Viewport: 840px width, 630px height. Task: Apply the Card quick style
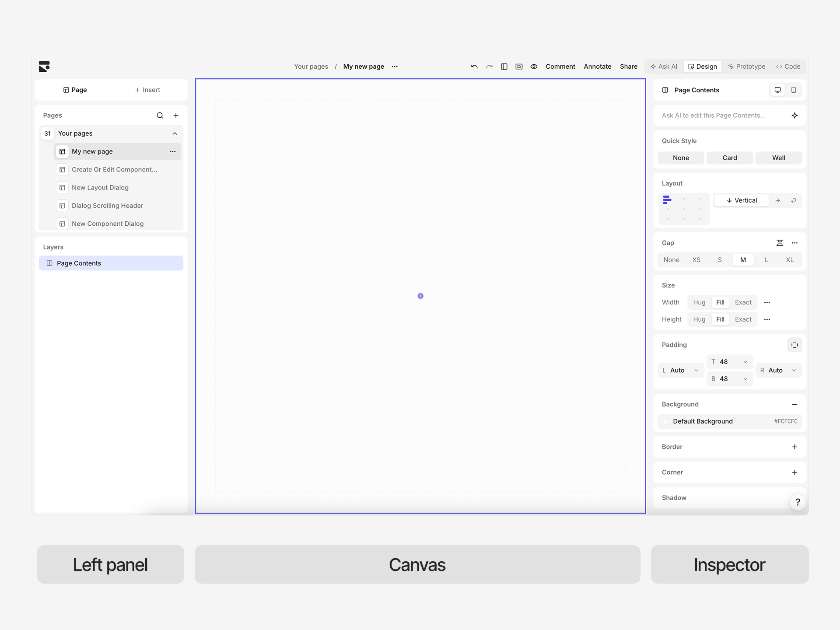(729, 157)
